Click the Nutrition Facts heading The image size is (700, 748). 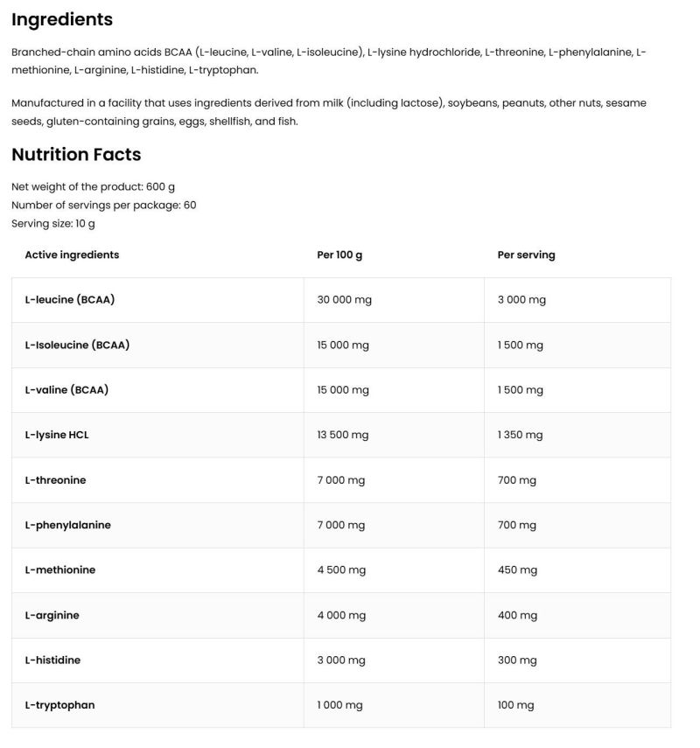[x=76, y=155]
